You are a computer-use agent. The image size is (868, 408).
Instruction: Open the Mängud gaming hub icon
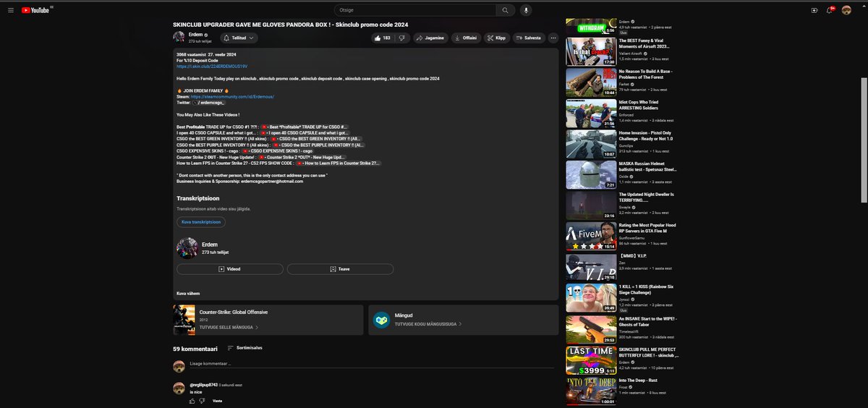click(x=381, y=320)
